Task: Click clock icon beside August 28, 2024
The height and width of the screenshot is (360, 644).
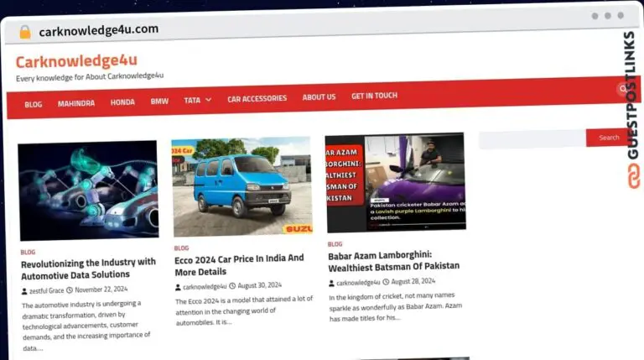Action: (386, 282)
